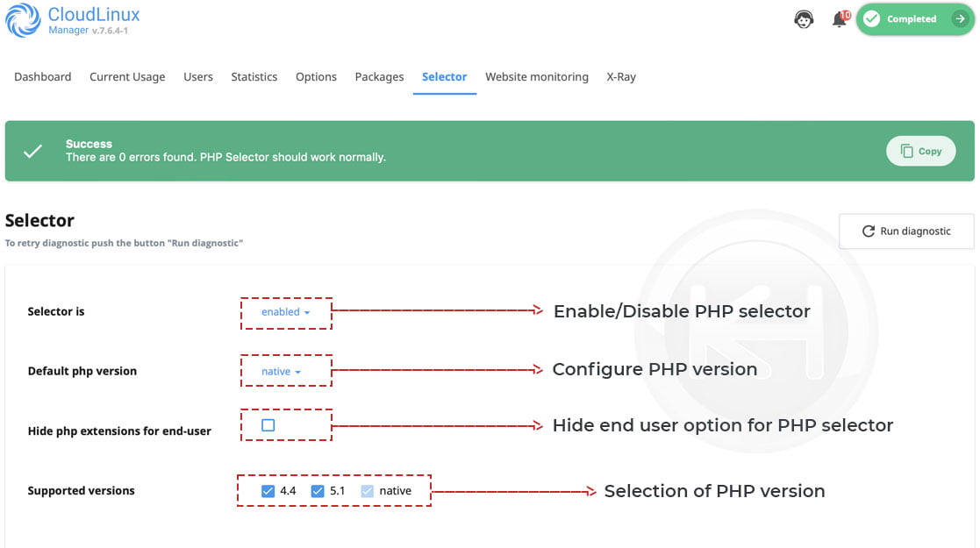Viewport: 980px width, 548px height.
Task: Go to the X-Ray tab
Action: click(x=620, y=77)
